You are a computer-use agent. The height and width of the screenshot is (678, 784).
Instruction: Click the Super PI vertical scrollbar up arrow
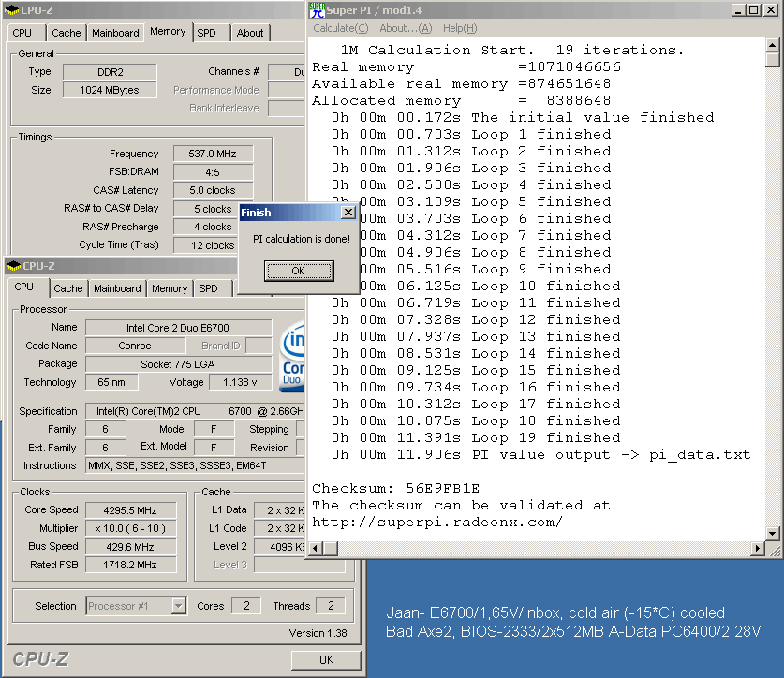click(x=773, y=45)
